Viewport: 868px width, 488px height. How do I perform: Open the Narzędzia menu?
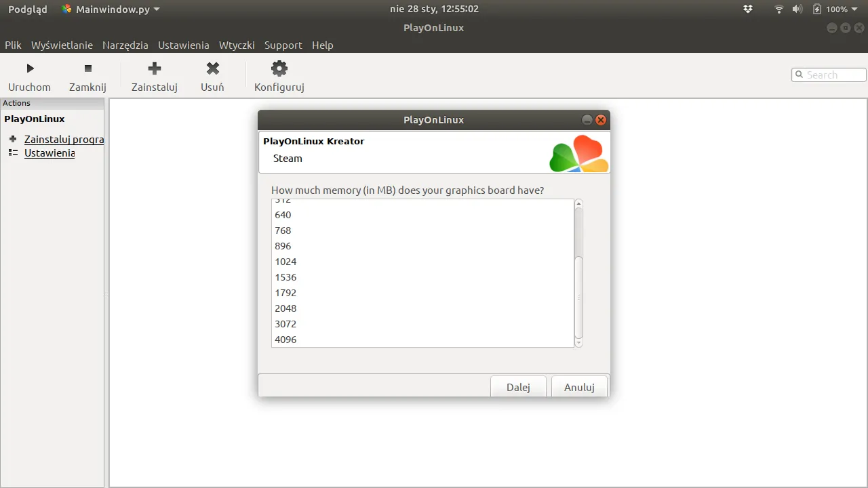point(125,45)
